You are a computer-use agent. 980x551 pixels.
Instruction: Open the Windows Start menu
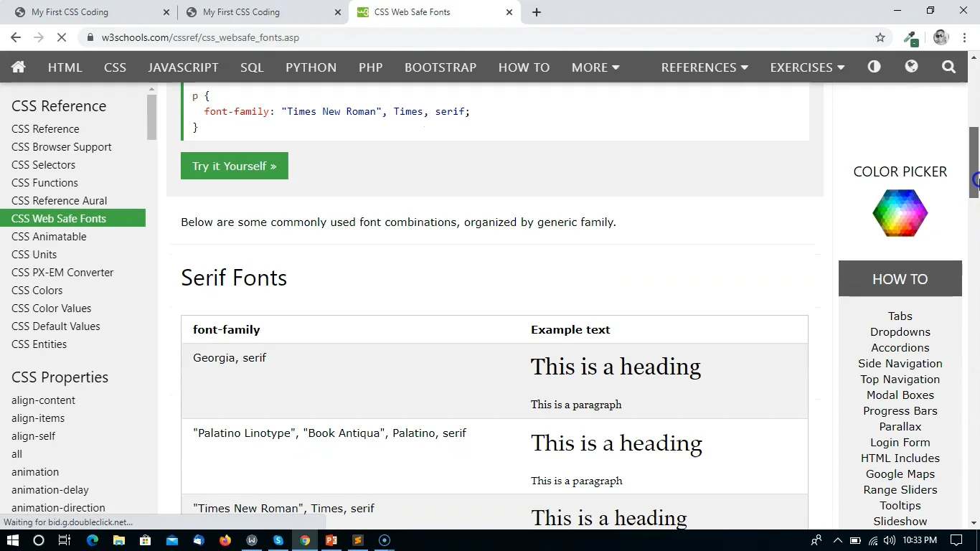coord(13,540)
